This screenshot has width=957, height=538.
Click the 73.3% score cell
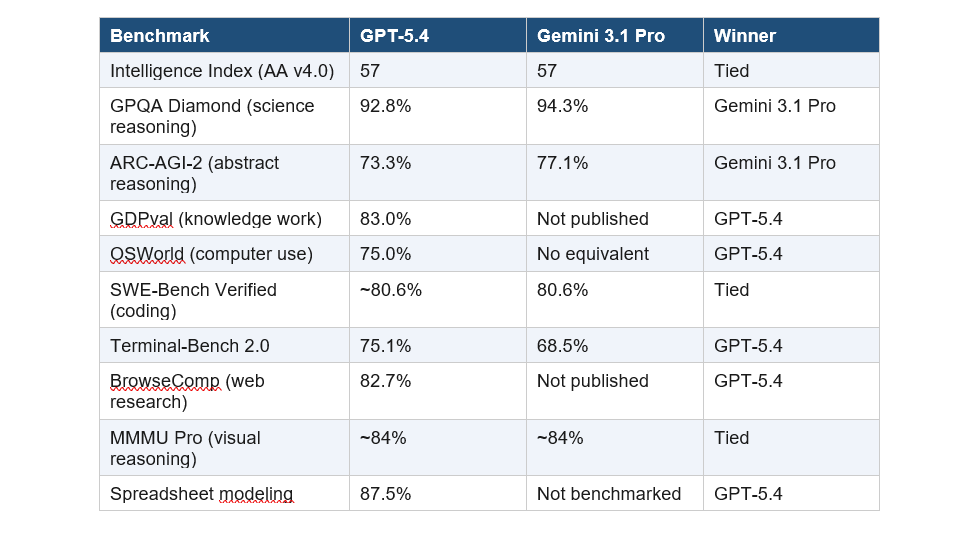pyautogui.click(x=385, y=163)
